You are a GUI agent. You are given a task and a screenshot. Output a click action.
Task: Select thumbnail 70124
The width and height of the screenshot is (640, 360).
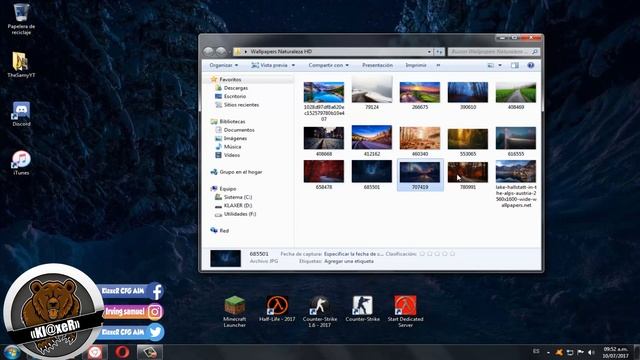pyautogui.click(x=372, y=93)
